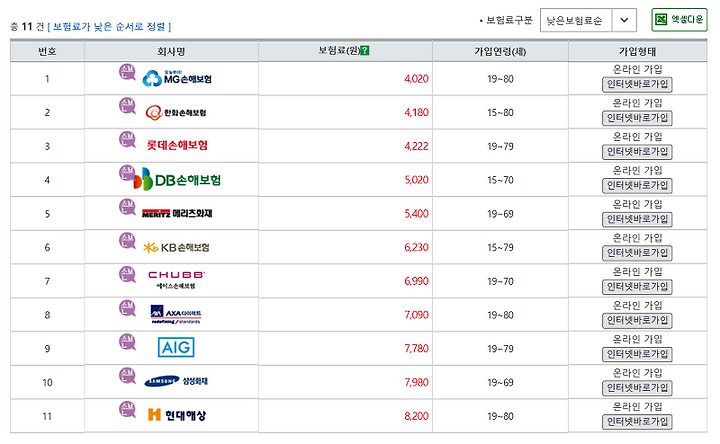Click 인터넷바로가입 for KB손해보험
Screen dimensions: 720x444
click(x=637, y=253)
